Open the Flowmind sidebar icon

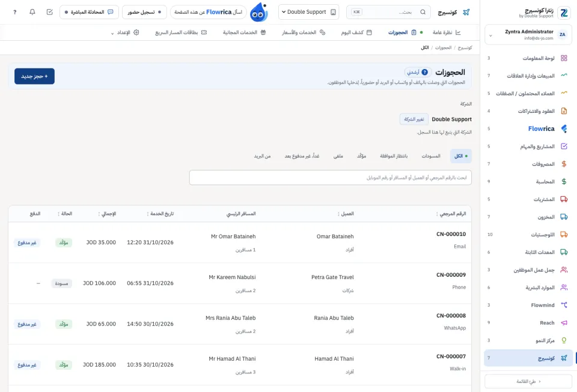564,305
